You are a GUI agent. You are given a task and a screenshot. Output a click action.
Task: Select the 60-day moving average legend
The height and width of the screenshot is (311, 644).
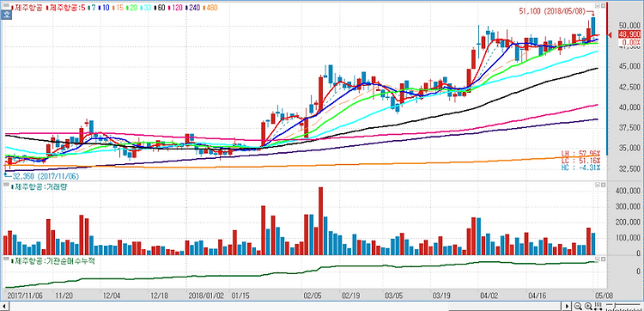(160, 8)
